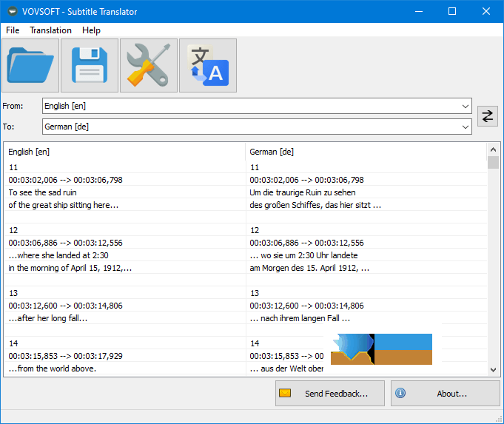Click subtitle index 11 in English column
The image size is (504, 424).
pos(13,167)
